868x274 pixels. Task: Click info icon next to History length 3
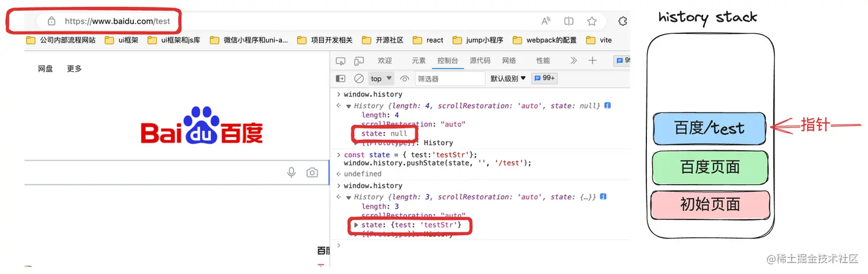[603, 197]
